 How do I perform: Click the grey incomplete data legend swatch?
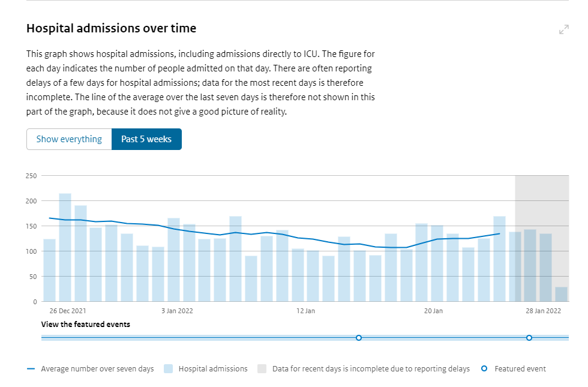(262, 368)
